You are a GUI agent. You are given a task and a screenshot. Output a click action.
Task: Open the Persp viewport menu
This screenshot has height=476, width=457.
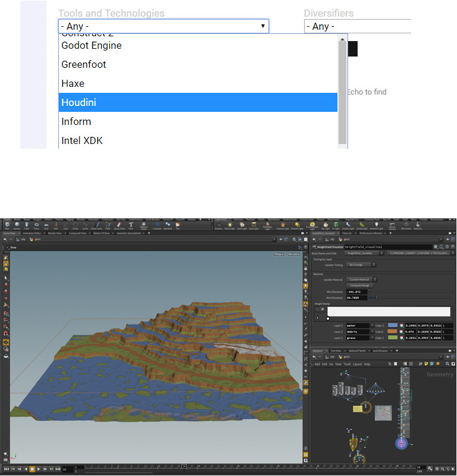pos(278,254)
